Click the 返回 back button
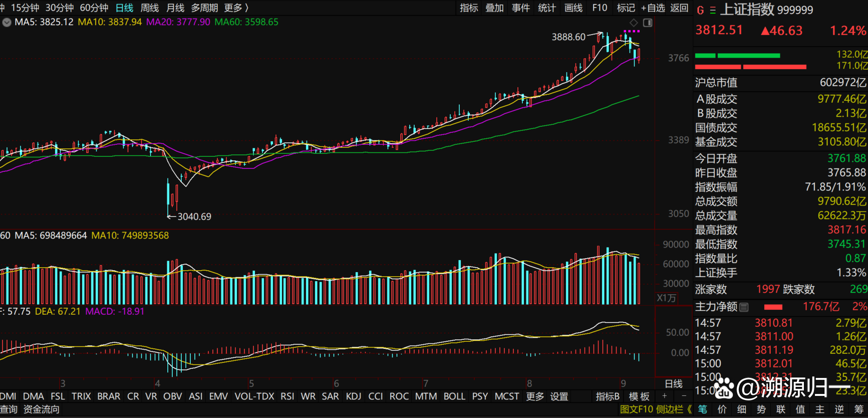The image size is (868, 418). 679,8
